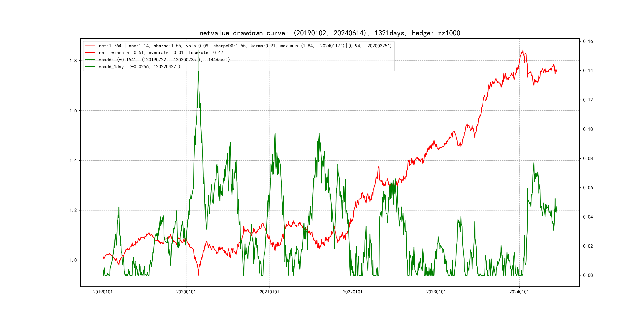644x322 pixels.
Task: Click the 0.00 tick on right axis
Action: (588, 275)
